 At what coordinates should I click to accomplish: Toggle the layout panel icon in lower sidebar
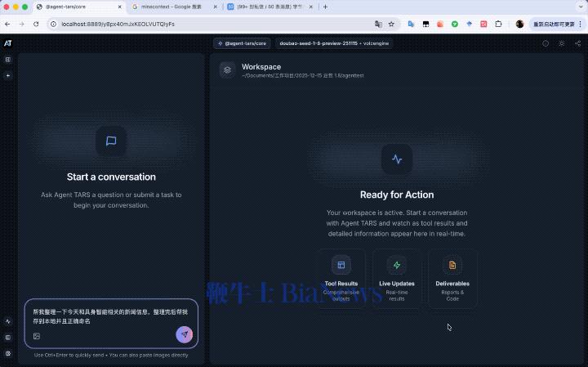[8, 337]
